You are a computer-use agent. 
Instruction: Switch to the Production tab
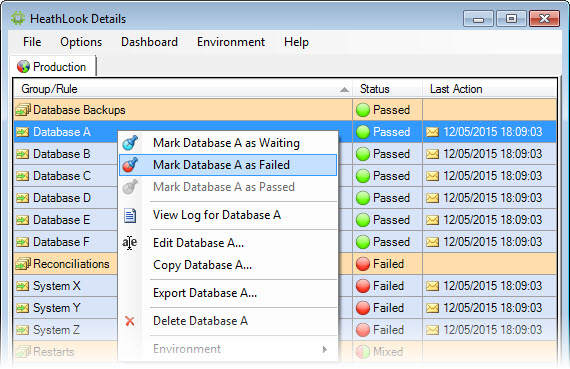[x=53, y=67]
